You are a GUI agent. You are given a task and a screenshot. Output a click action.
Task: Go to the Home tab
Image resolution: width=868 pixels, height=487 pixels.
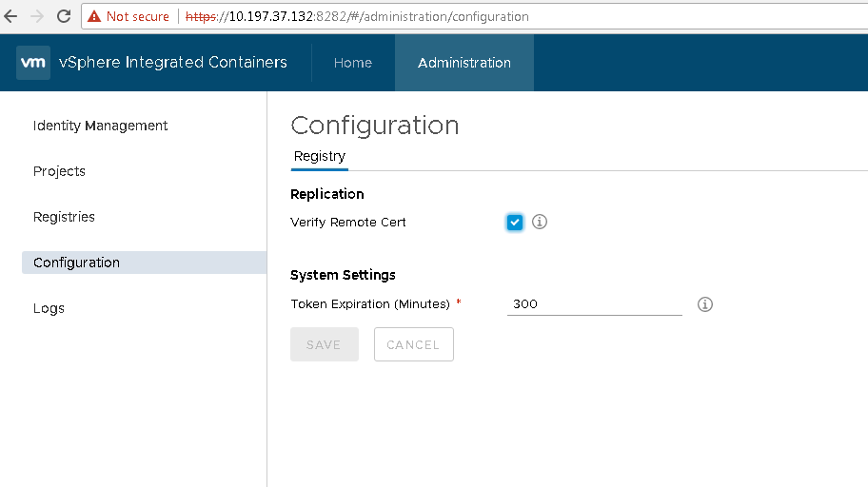[x=353, y=63]
